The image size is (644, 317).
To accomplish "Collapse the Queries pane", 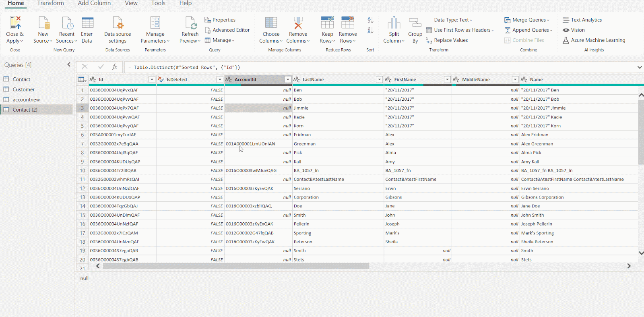I will (x=69, y=64).
